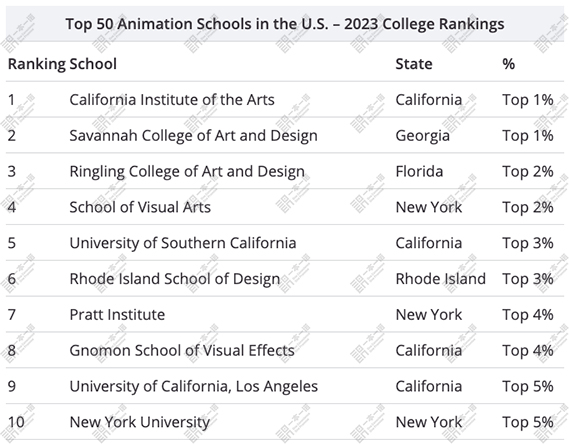This screenshot has width=570, height=444.
Task: Select University of California, Los Angeles
Action: 193,386
